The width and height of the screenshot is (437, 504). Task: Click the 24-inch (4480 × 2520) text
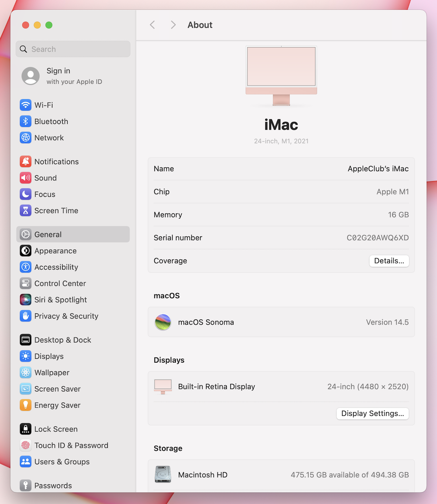368,387
